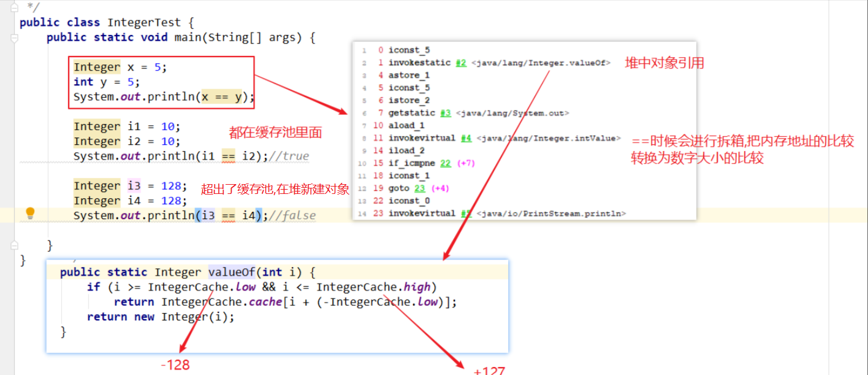Click the 'int y = 5;' line
868x375 pixels.
tap(107, 82)
